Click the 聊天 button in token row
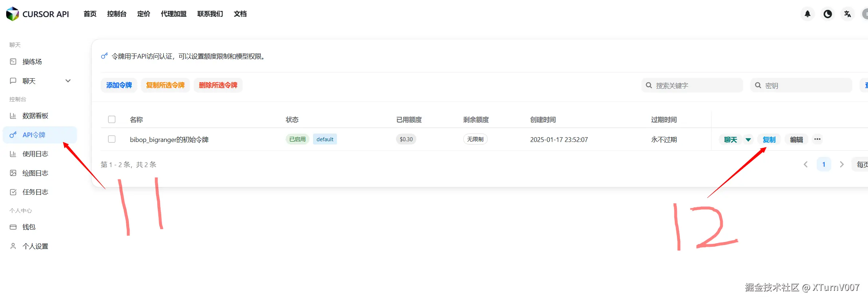The image size is (868, 301). click(x=730, y=139)
